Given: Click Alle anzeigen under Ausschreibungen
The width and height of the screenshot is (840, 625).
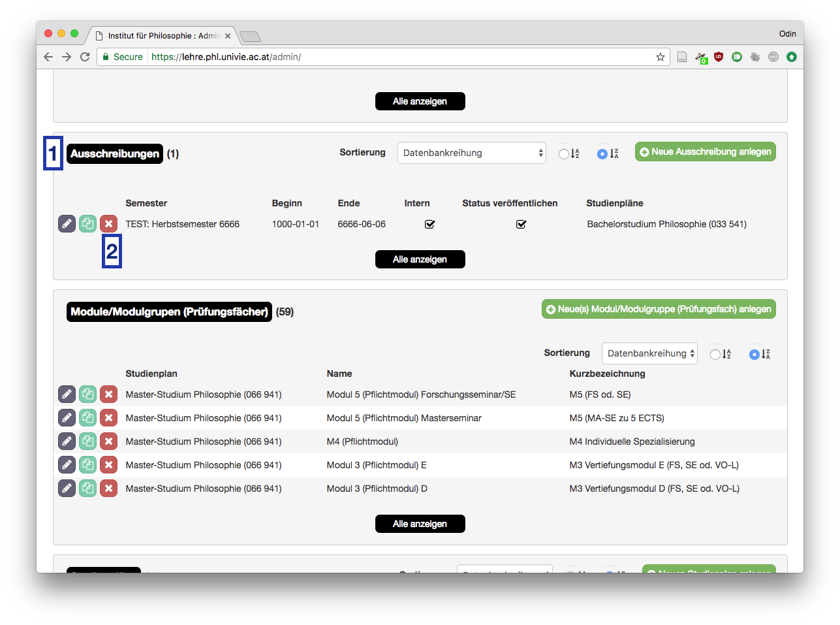Looking at the screenshot, I should click(x=420, y=259).
